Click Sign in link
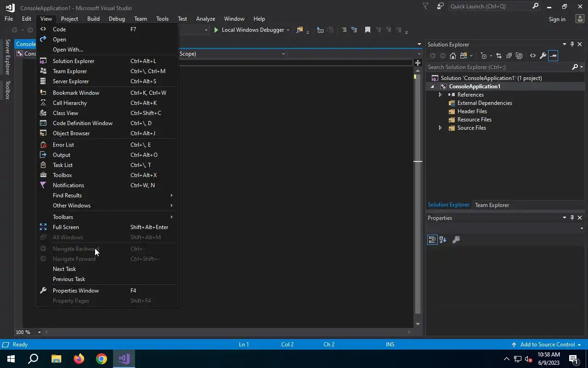Screen dimensions: 588x368 [x=557, y=19]
